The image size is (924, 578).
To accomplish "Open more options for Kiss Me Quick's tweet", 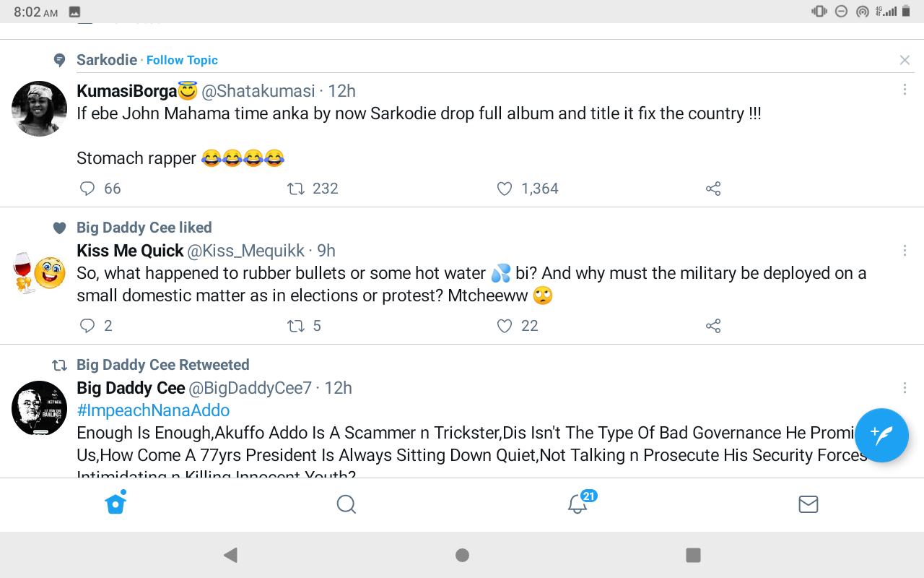I will pos(905,250).
